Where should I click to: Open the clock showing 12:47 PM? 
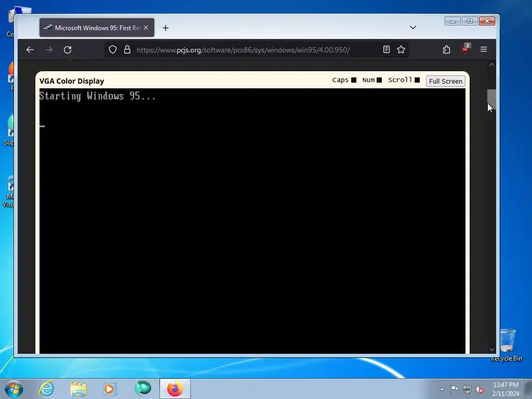pos(506,389)
